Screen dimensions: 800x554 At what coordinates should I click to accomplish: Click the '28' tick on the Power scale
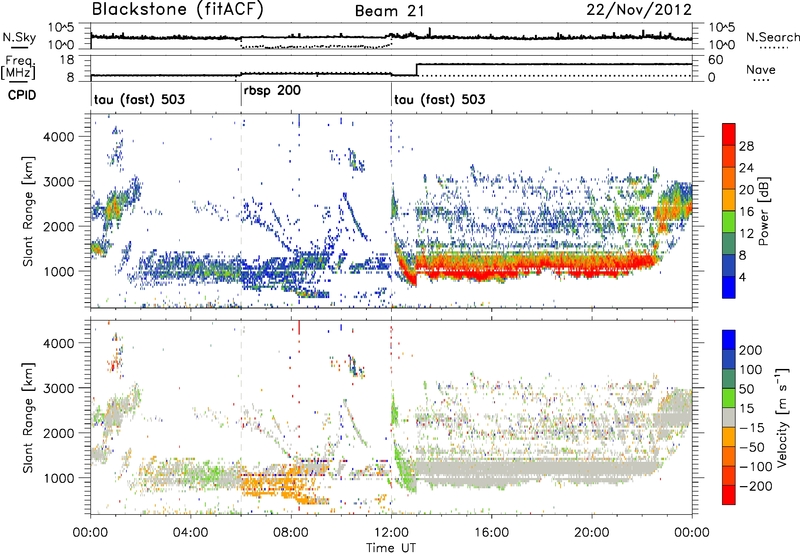(x=746, y=146)
